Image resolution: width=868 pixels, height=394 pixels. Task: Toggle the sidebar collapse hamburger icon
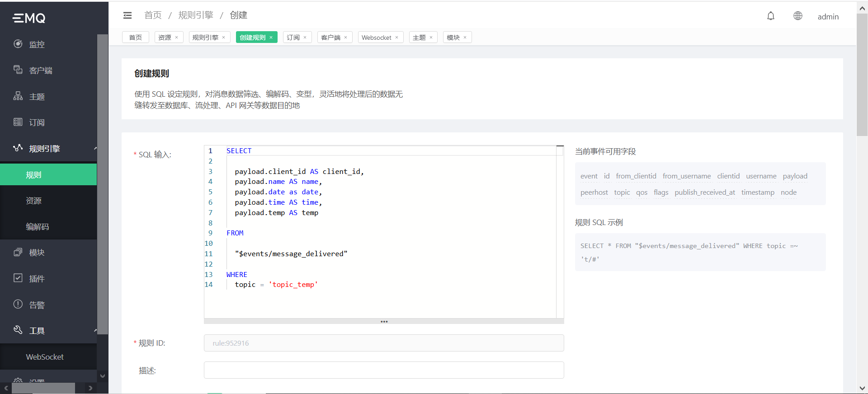(127, 15)
